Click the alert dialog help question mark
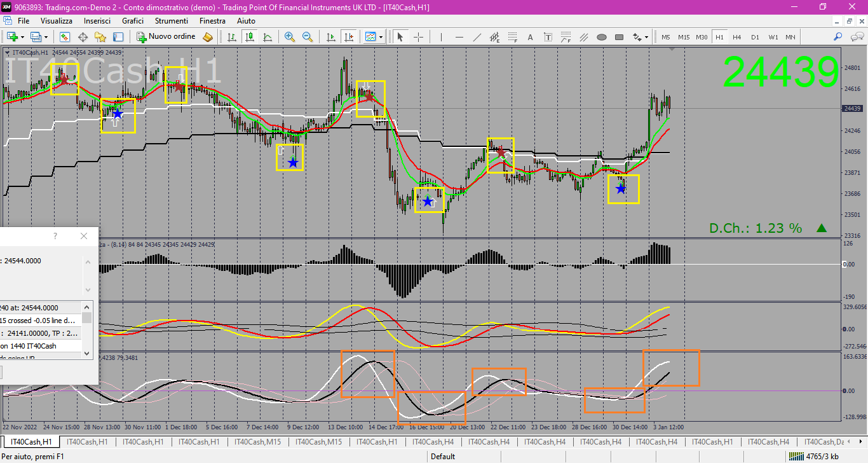Image resolution: width=868 pixels, height=463 pixels. [x=55, y=236]
